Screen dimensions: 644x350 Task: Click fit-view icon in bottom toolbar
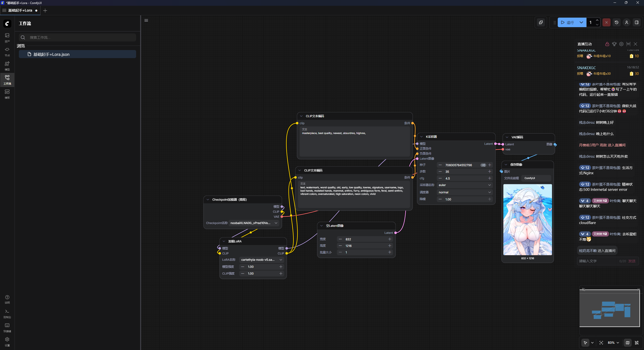click(601, 343)
